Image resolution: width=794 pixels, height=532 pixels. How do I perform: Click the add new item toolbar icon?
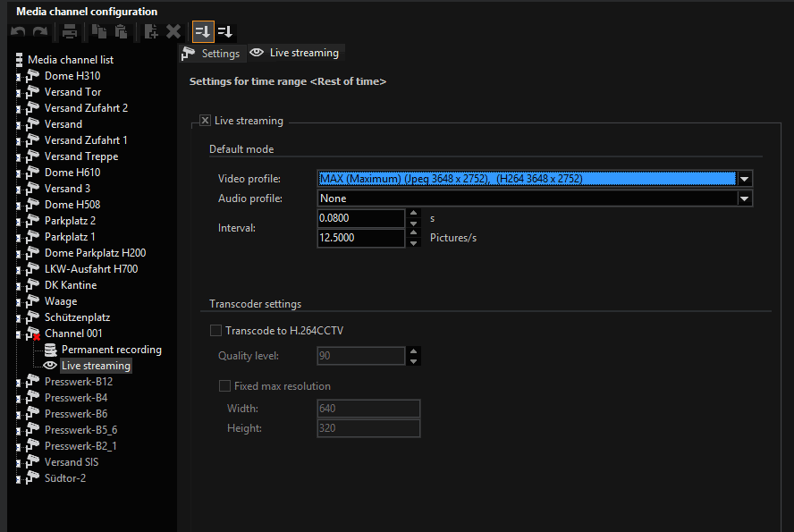click(151, 32)
